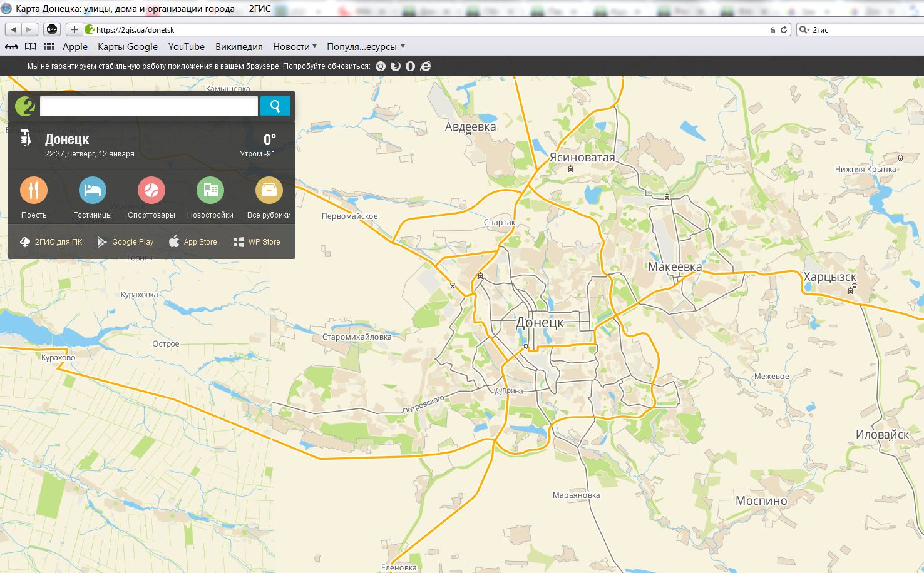Click the lock security icon in address bar
924x573 pixels.
pyautogui.click(x=773, y=29)
